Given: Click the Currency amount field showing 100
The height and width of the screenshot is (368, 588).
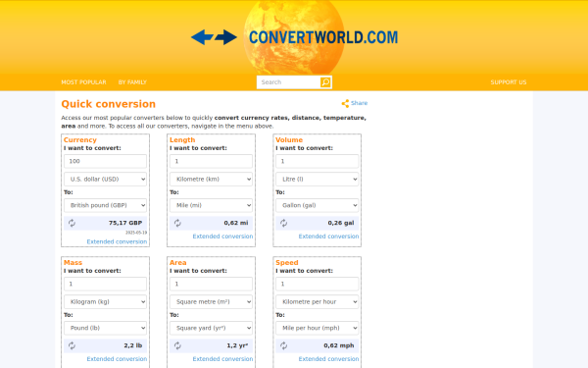Looking at the screenshot, I should (x=105, y=162).
